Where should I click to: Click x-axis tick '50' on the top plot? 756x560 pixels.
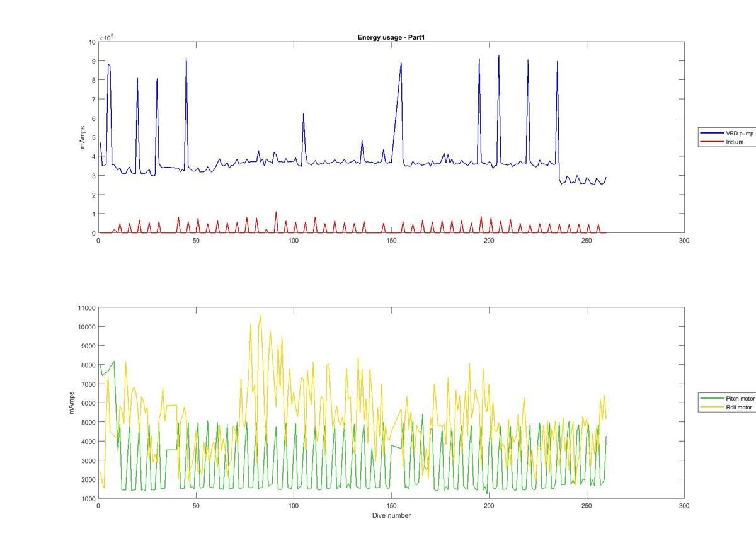pos(196,241)
